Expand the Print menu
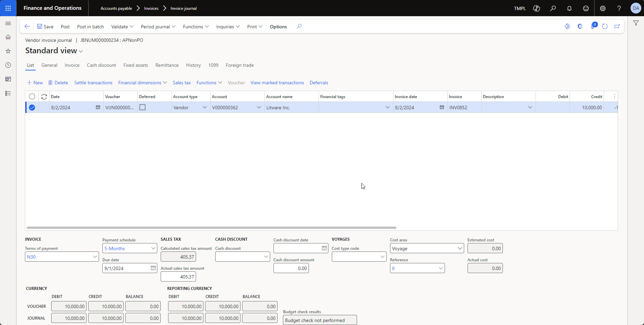Viewport: 644px width, 325px height. tap(255, 27)
